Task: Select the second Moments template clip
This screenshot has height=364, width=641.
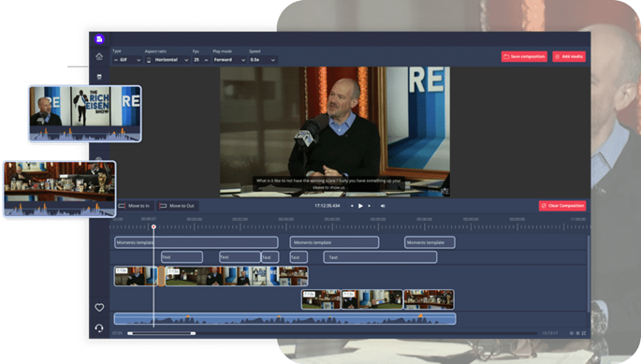Action: 334,242
